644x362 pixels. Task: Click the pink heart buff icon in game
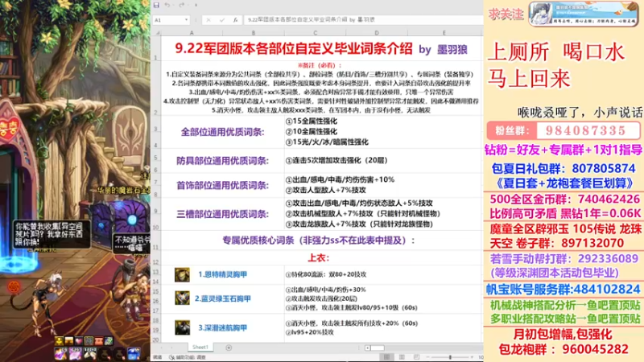pyautogui.click(x=78, y=340)
